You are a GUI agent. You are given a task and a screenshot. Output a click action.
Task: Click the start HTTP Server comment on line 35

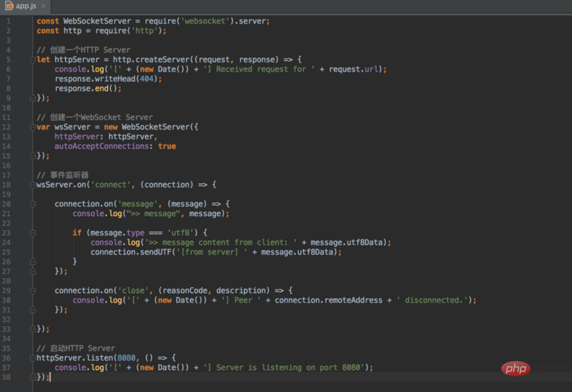click(76, 348)
